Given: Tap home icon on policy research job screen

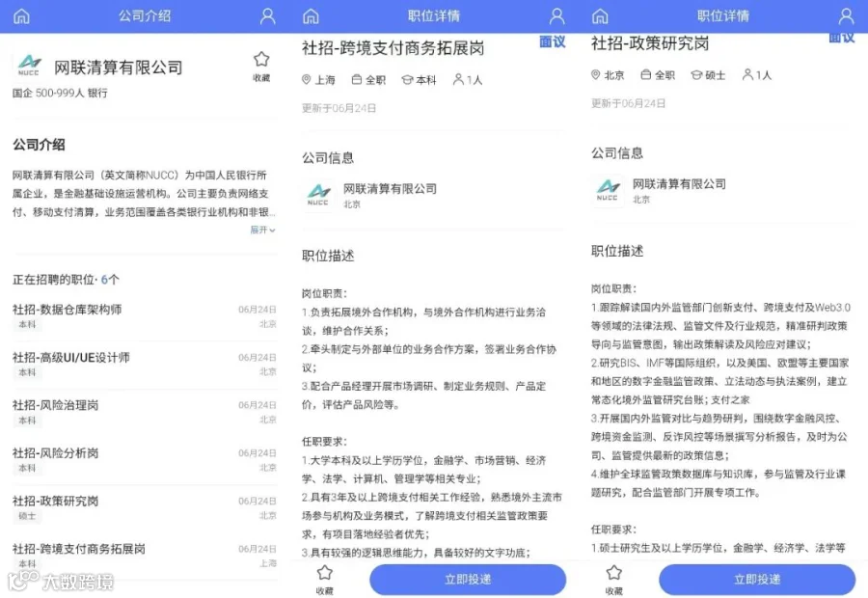Looking at the screenshot, I should 600,16.
